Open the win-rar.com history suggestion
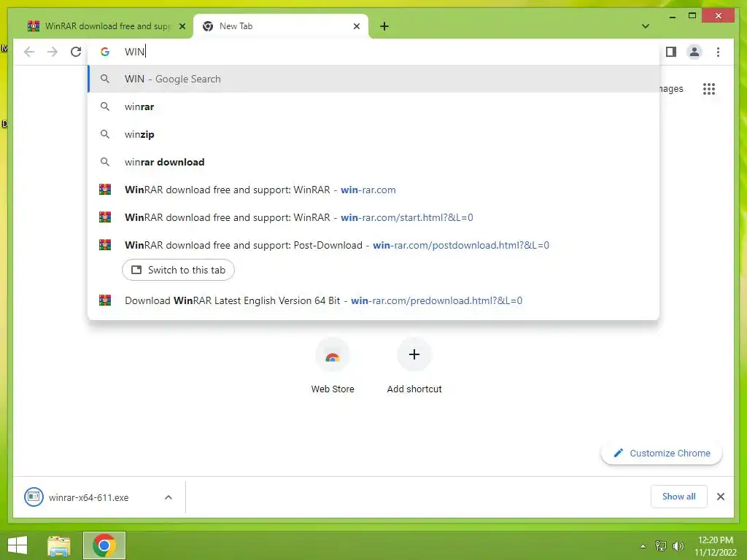 pos(373,190)
